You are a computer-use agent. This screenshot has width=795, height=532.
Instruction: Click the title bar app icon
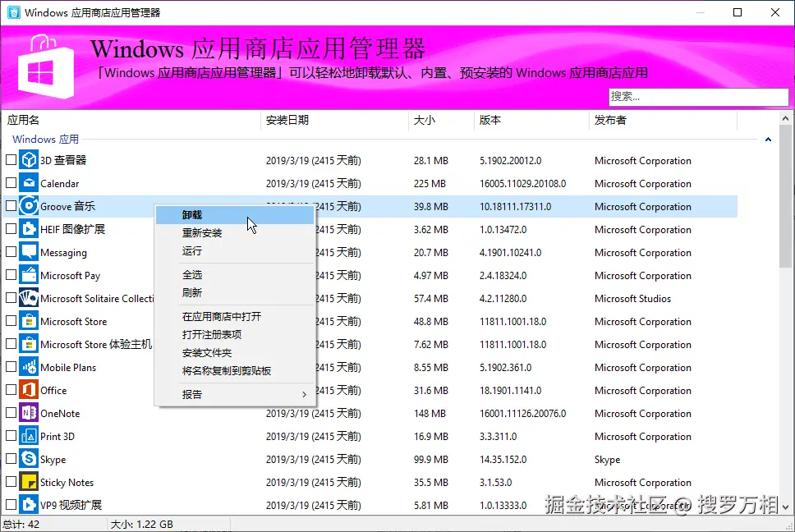[x=14, y=12]
